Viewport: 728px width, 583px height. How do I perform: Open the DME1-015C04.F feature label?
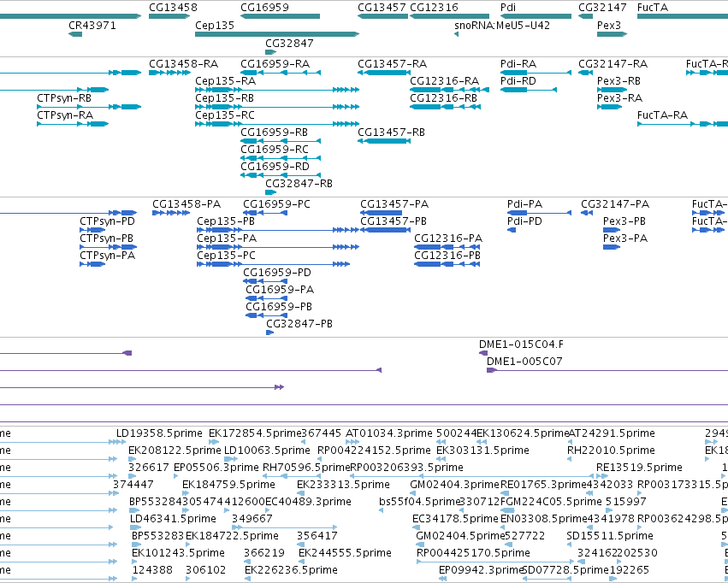click(x=521, y=344)
